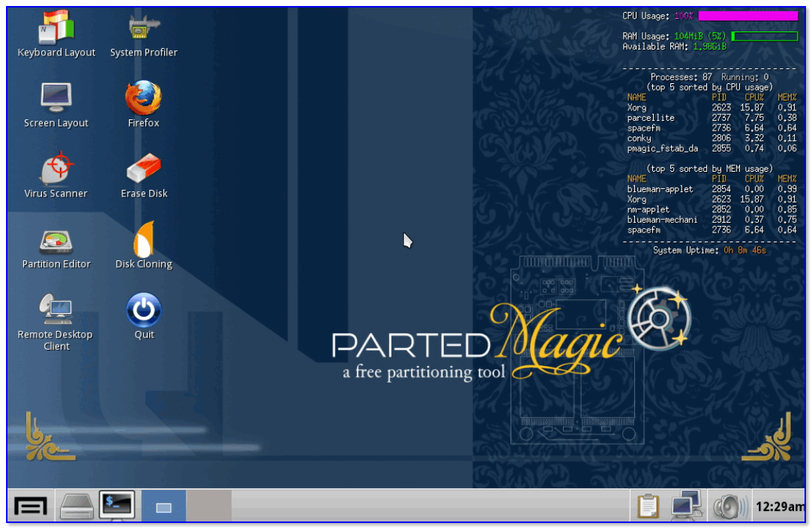
Task: Open the main menu in the taskbar
Action: tap(31, 507)
